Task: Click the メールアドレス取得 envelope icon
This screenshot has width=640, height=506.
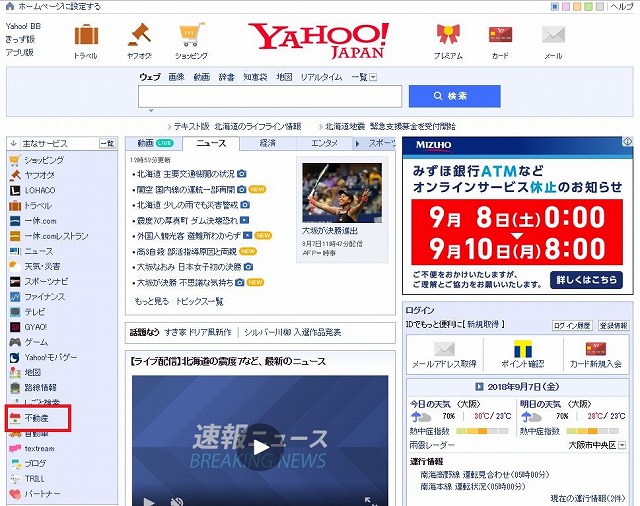Action: [x=444, y=349]
